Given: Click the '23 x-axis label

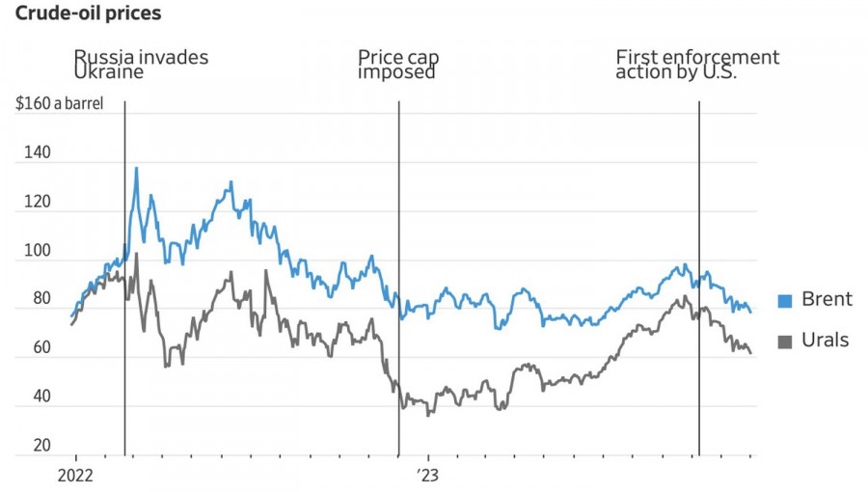Looking at the screenshot, I should 427,474.
